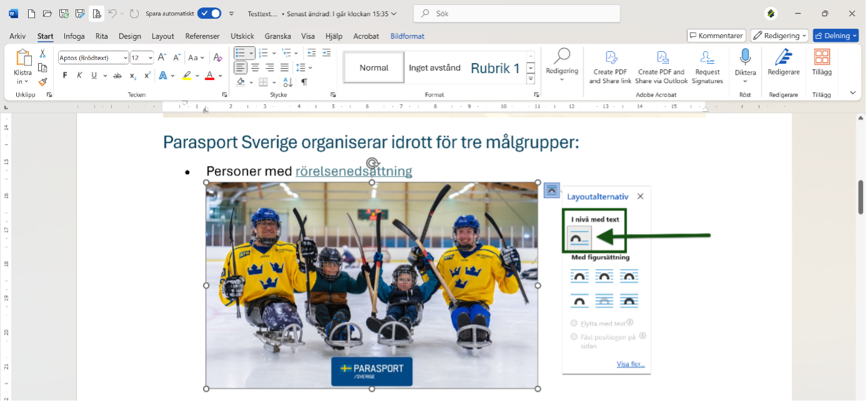Show paragraph marks pilcrow
Image resolution: width=868 pixels, height=402 pixels.
[304, 82]
